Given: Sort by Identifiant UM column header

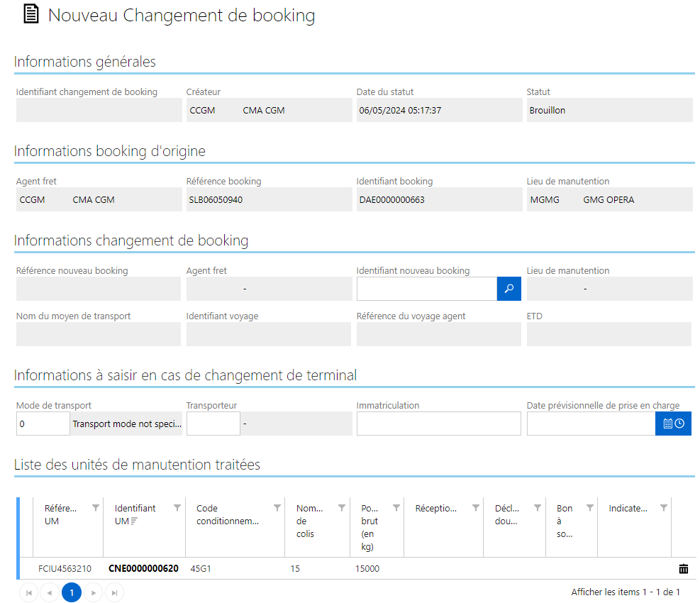Looking at the screenshot, I should [x=135, y=514].
